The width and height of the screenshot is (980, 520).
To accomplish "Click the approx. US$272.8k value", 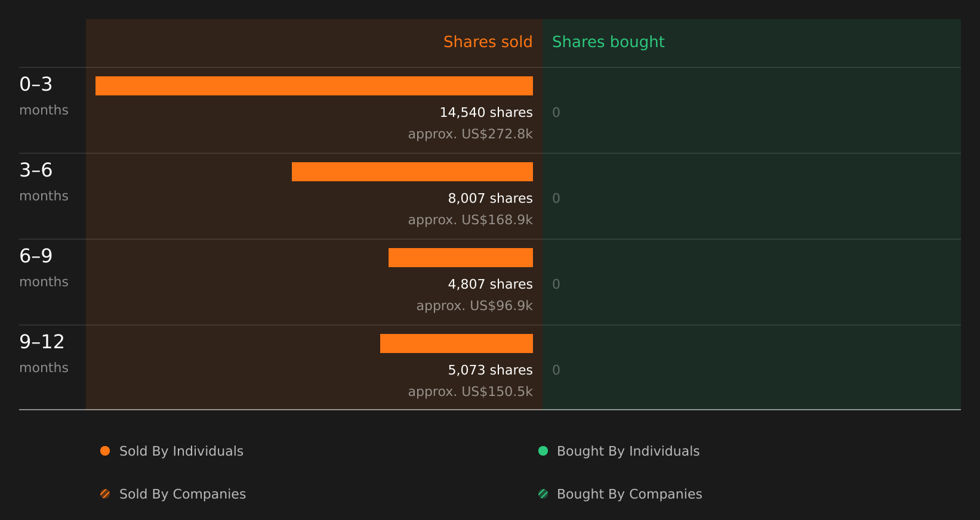I will 470,134.
